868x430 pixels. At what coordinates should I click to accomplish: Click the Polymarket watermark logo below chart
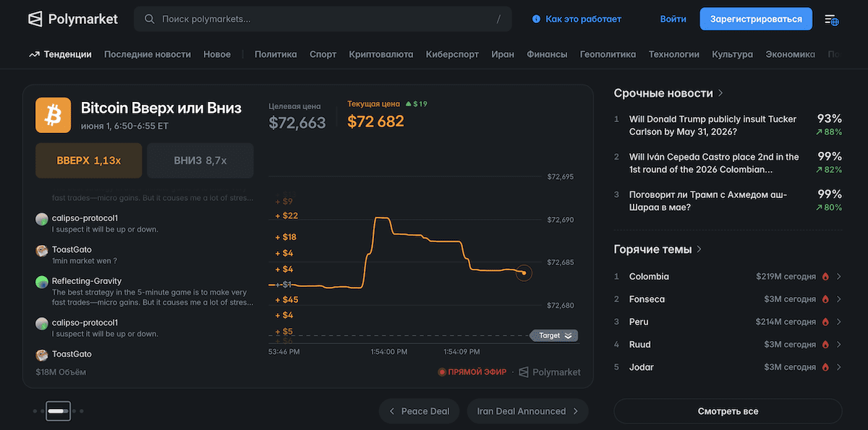pyautogui.click(x=550, y=372)
